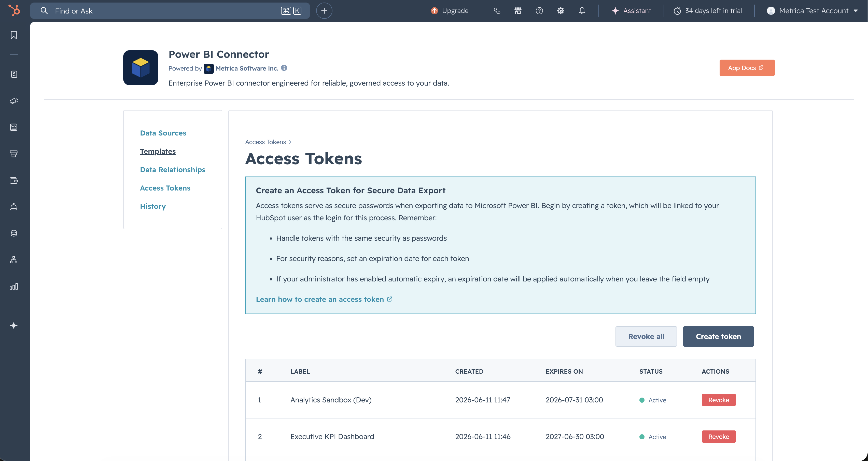
Task: Open the Marketing megaphone icon in sidebar
Action: (x=14, y=101)
